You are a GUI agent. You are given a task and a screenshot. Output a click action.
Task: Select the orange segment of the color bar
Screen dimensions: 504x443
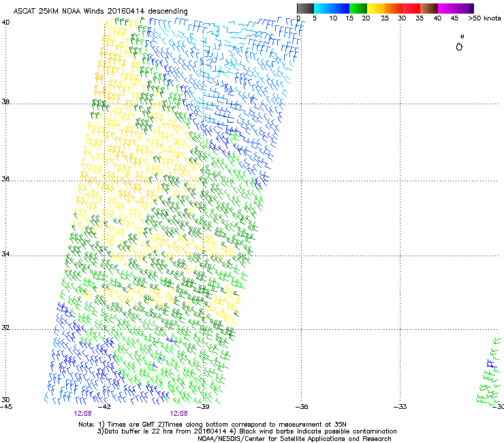[394, 8]
